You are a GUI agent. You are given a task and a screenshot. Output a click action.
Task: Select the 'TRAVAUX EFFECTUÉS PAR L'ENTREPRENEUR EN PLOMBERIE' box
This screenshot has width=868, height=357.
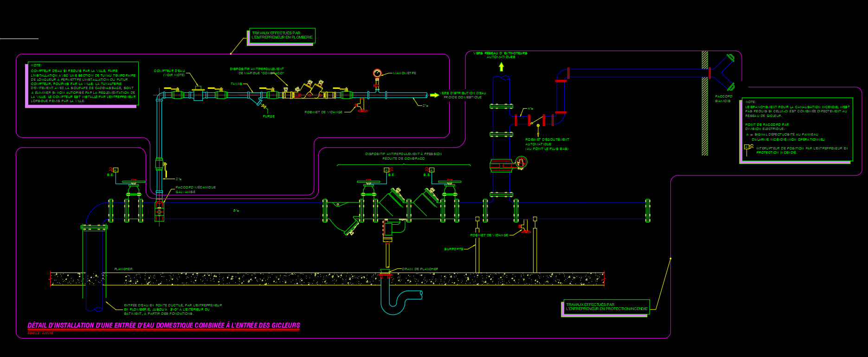point(282,36)
